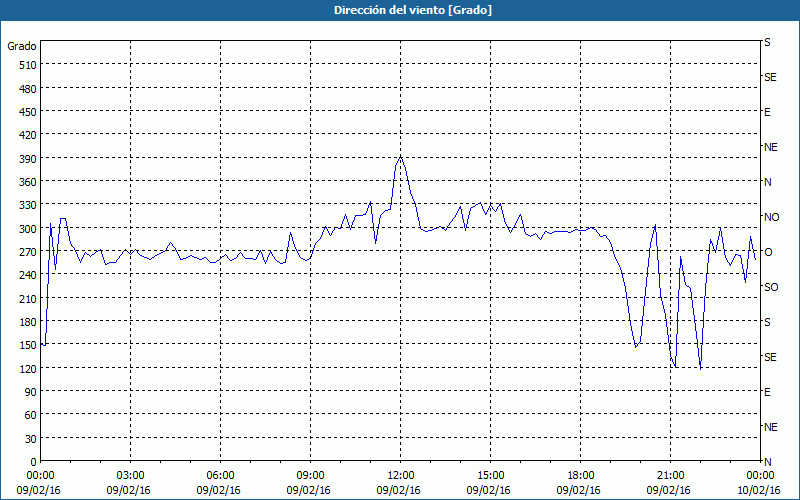
Task: Select the 480 value on the degree axis
Action: [28, 89]
